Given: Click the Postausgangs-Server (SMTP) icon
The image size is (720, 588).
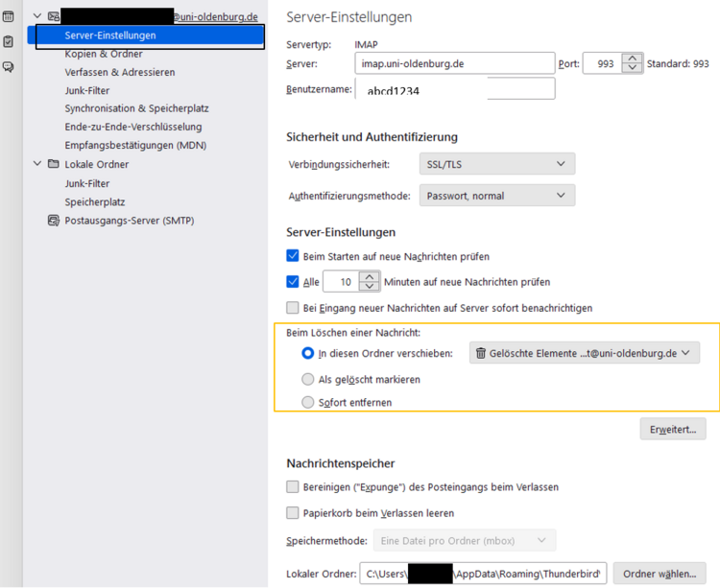Looking at the screenshot, I should tap(54, 221).
